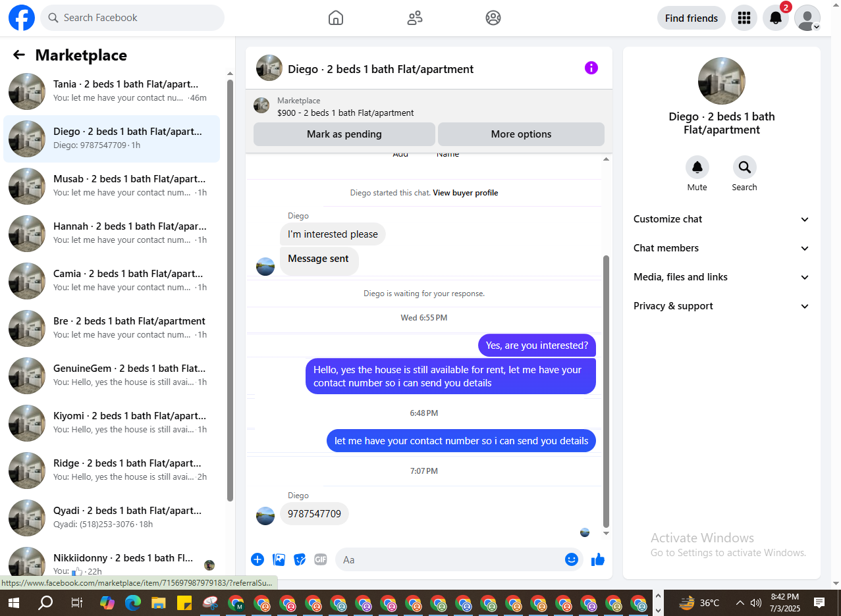Image resolution: width=841 pixels, height=616 pixels.
Task: Click the message bubble '9787547709'
Action: click(x=314, y=513)
